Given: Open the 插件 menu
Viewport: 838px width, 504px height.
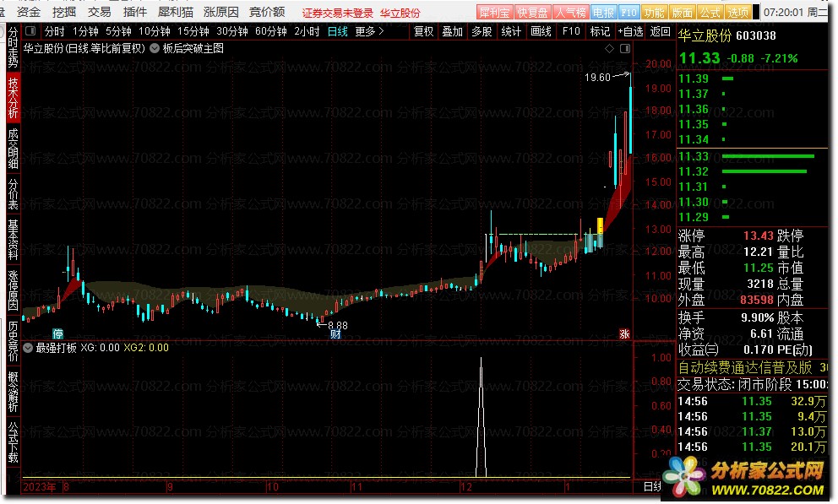Looking at the screenshot, I should tap(134, 12).
